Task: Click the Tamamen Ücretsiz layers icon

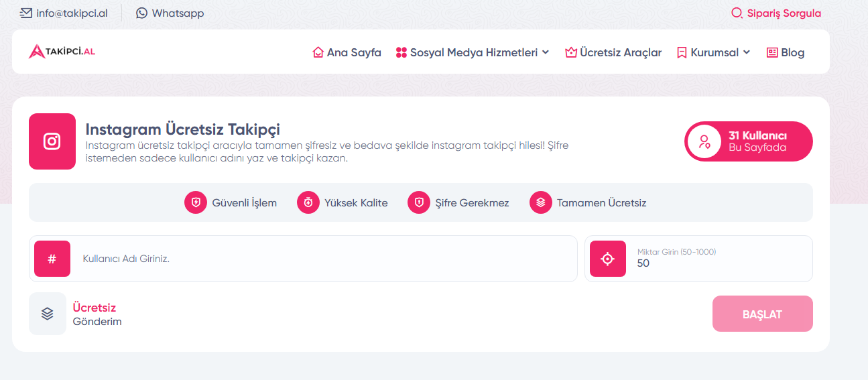Action: pyautogui.click(x=541, y=202)
